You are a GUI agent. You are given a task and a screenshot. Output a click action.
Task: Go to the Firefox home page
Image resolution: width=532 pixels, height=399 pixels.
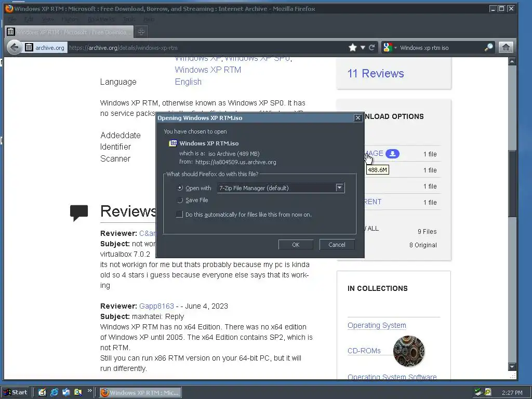click(x=506, y=47)
